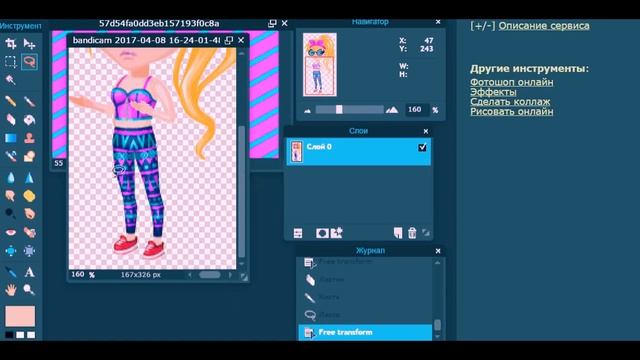Click the Журнал scrollbar up arrow
This screenshot has height=360, width=640.
438,262
